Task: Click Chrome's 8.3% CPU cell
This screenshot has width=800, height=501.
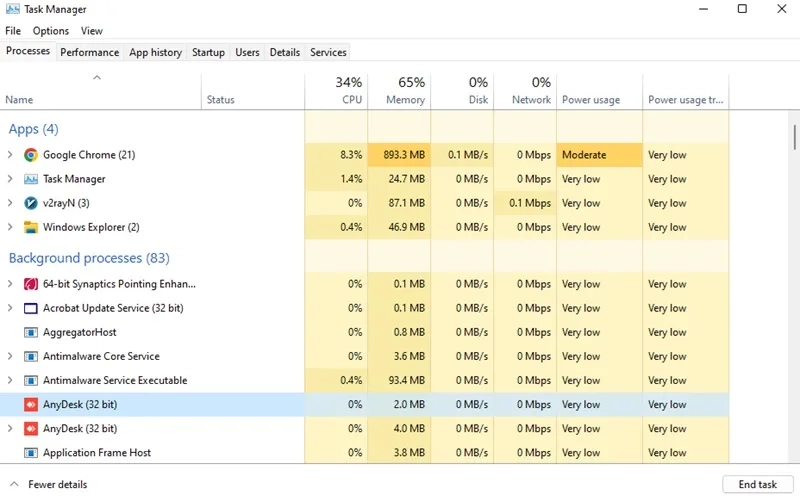Action: [x=336, y=155]
